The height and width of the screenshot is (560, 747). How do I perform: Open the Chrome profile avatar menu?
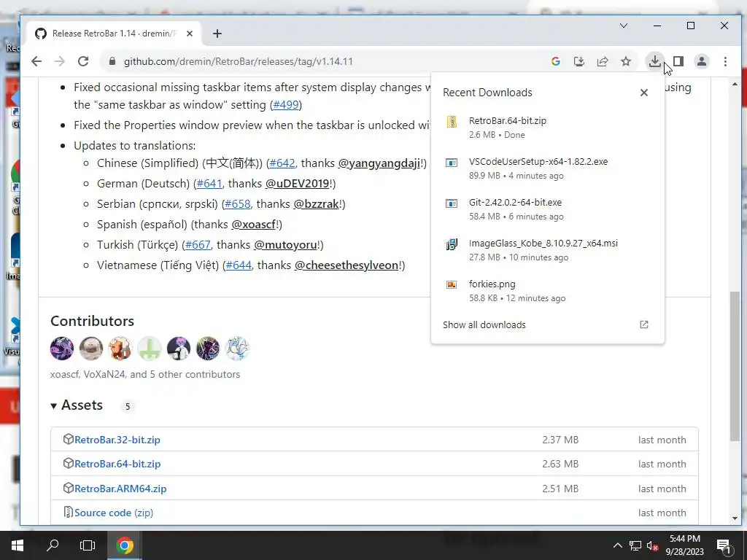tap(702, 61)
